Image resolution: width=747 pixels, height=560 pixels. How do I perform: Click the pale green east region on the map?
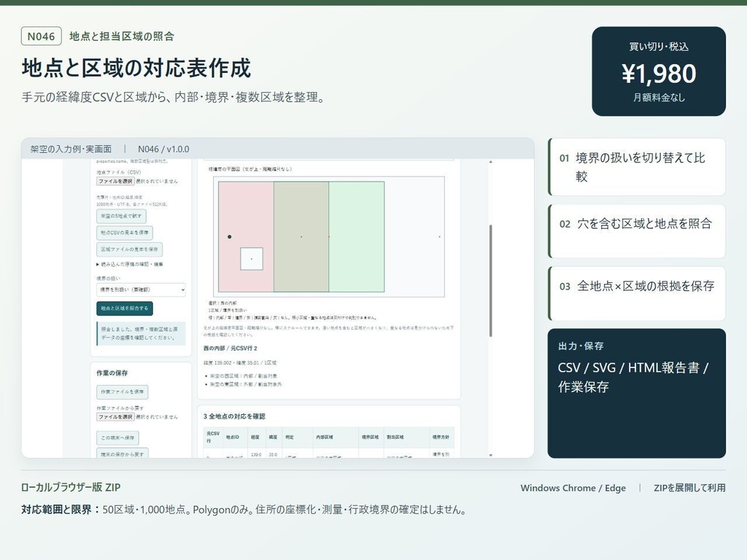click(x=356, y=237)
